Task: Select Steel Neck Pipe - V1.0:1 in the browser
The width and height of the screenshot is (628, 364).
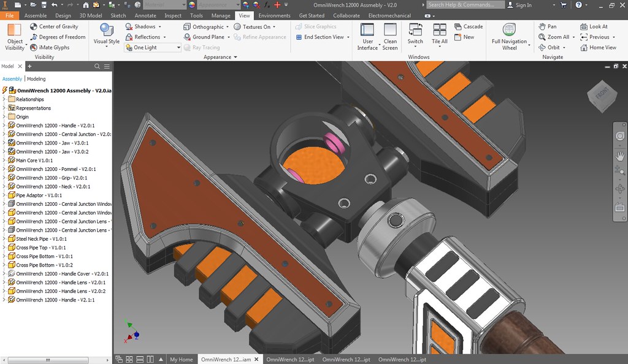Action: (41, 239)
